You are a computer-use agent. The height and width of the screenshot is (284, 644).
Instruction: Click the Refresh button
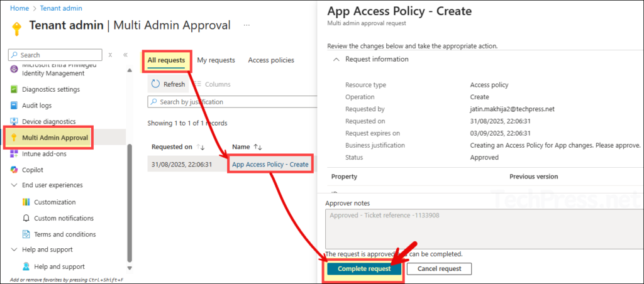coord(169,84)
